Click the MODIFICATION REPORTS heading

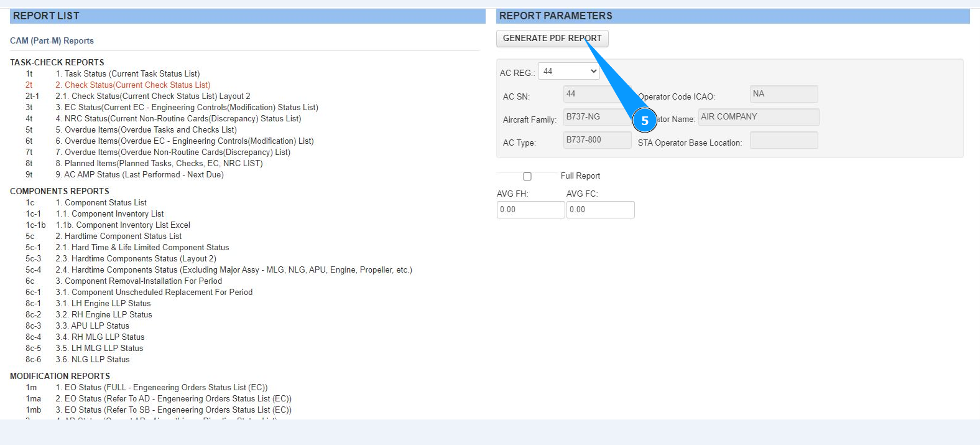[x=60, y=377]
